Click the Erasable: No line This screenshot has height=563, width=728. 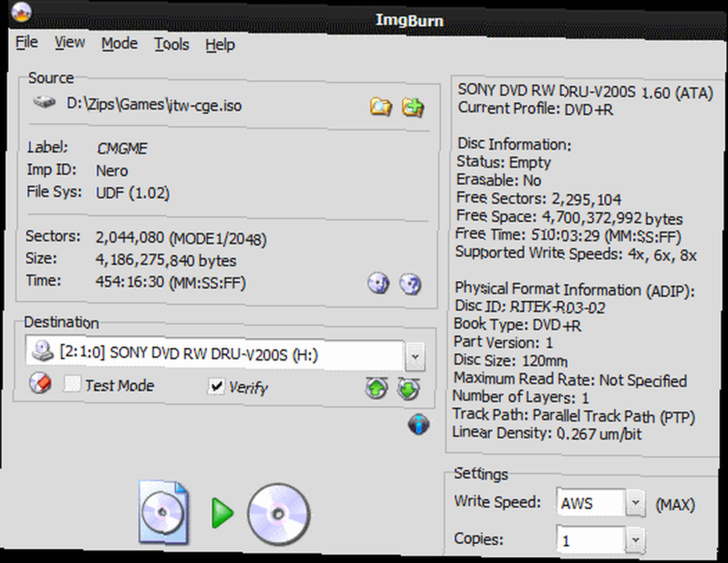(499, 180)
